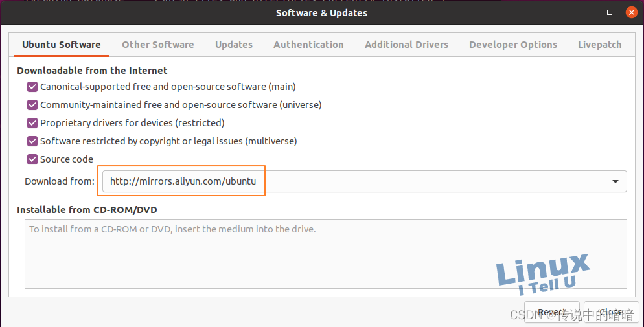This screenshot has height=327, width=644.
Task: Open the Additional Drivers tab
Action: (x=406, y=45)
